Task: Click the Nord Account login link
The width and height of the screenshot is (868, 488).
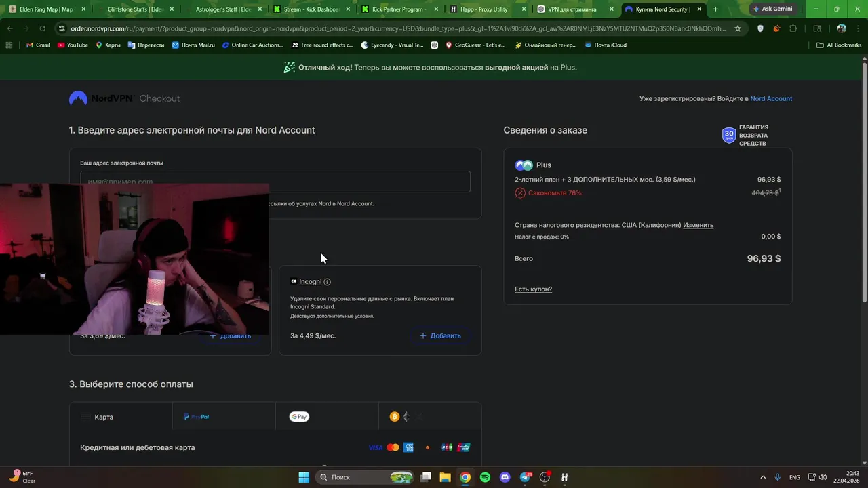Action: click(x=771, y=98)
